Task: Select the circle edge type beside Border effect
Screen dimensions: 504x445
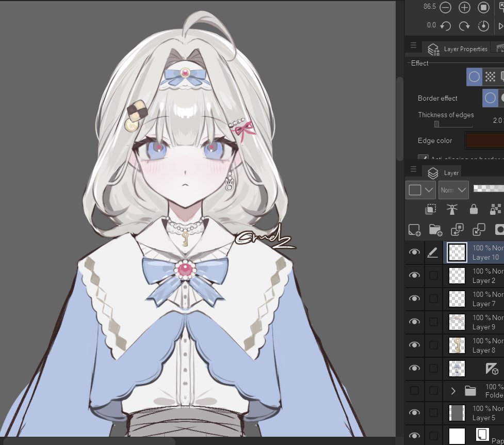Action: 490,98
